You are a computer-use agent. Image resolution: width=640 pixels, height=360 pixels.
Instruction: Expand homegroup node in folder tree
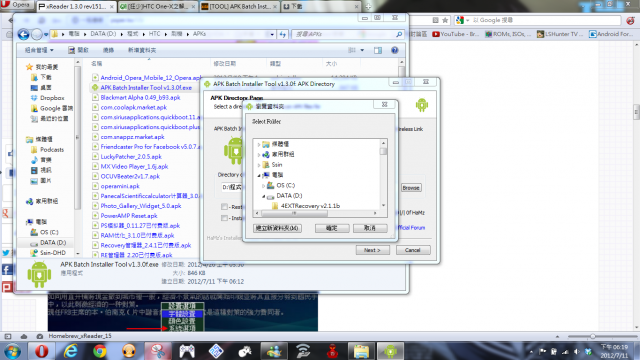(259, 155)
